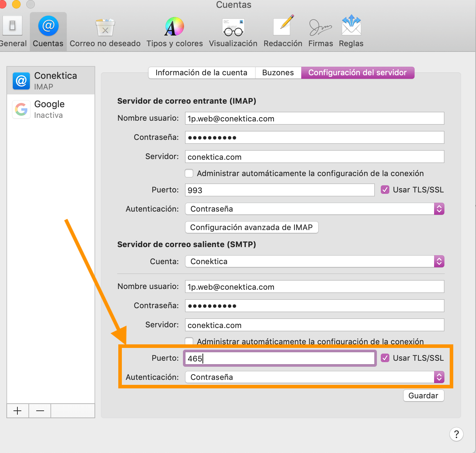
Task: Open Tipos y colores preferences
Action: (174, 32)
